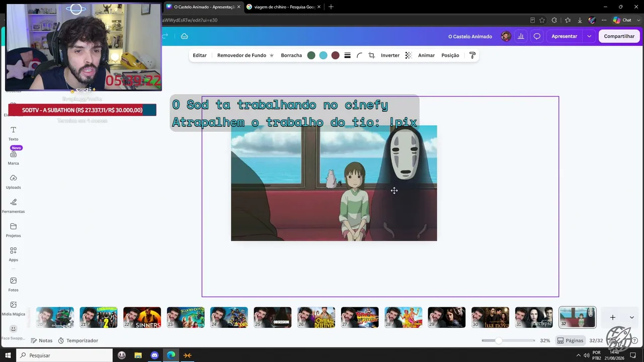The height and width of the screenshot is (362, 644).
Task: Pick the dark red color swatch
Action: click(x=335, y=55)
